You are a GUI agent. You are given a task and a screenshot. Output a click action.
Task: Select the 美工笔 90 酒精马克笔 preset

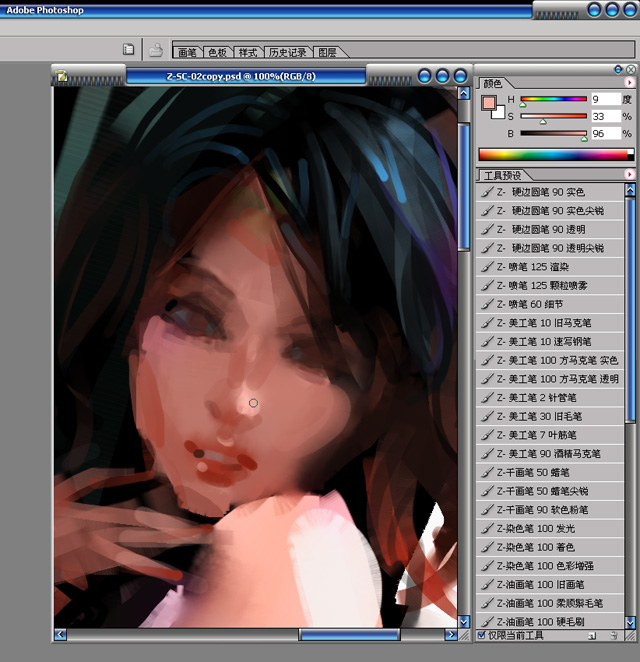coord(550,454)
